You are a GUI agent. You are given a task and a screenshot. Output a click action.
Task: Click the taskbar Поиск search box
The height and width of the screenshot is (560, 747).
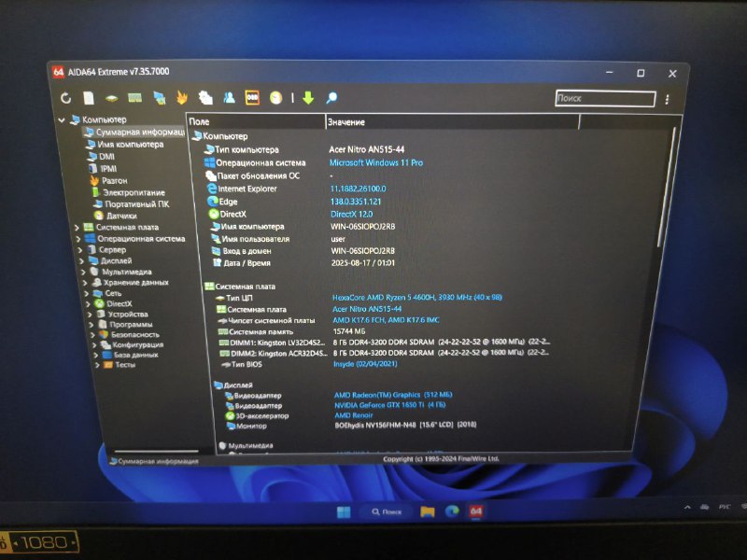[388, 511]
